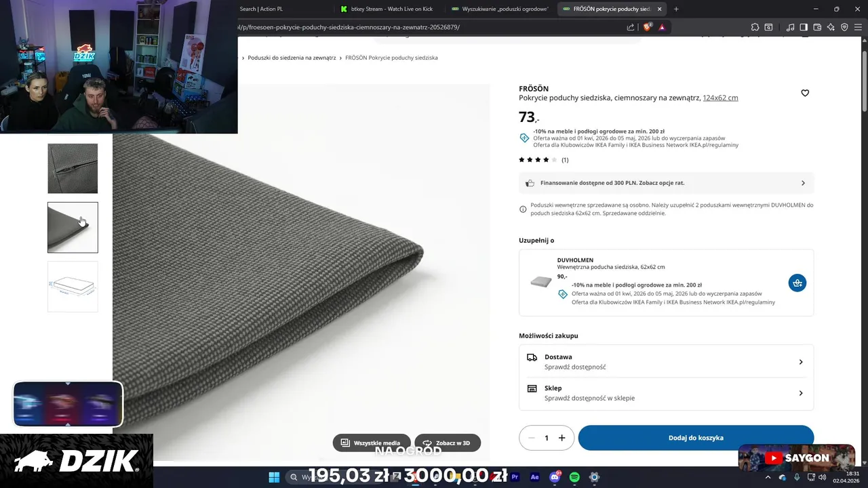Toggle the browser sidebar panel icon
The height and width of the screenshot is (488, 868).
804,27
